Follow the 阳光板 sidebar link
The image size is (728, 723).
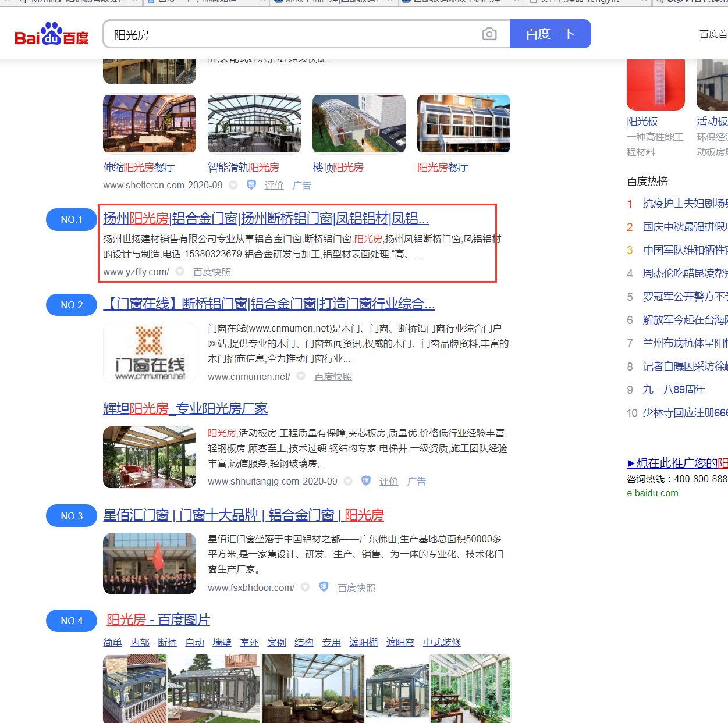642,121
